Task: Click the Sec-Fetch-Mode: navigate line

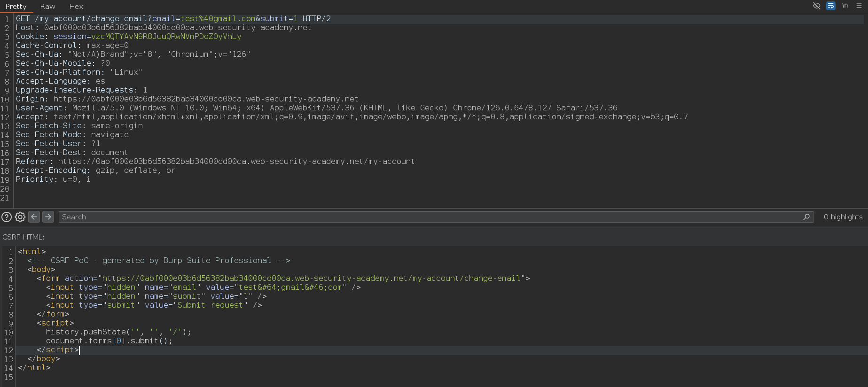Action: click(72, 135)
